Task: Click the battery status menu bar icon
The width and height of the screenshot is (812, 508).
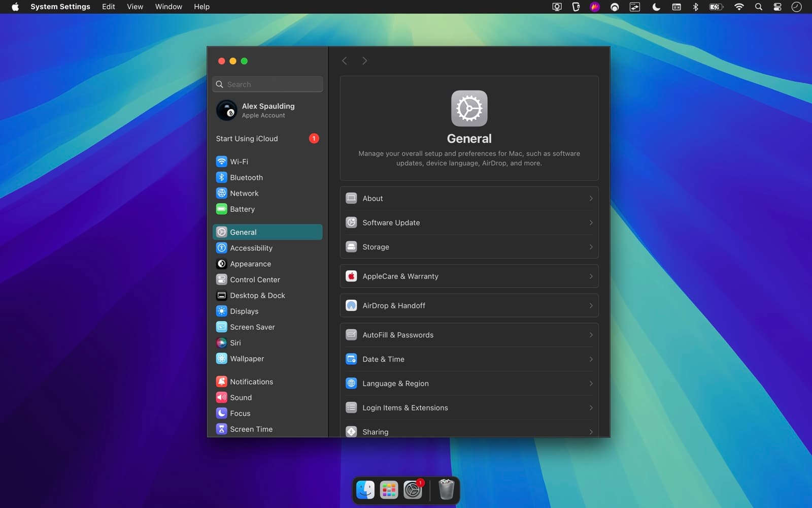Action: [716, 7]
